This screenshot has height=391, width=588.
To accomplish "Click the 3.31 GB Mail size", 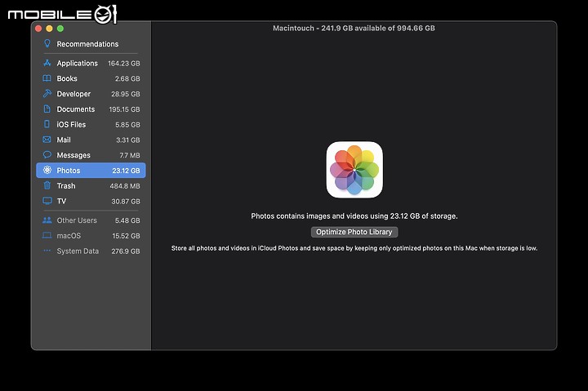I will pyautogui.click(x=128, y=140).
